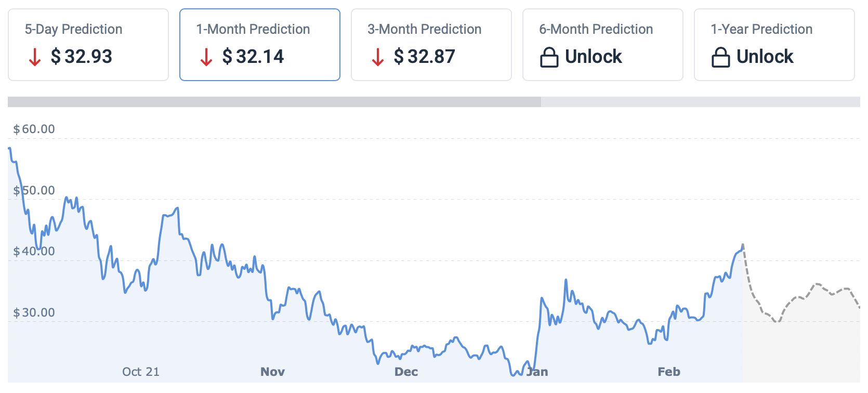The image size is (868, 393).
Task: Click the Dec month label on the chart axis
Action: tap(406, 372)
